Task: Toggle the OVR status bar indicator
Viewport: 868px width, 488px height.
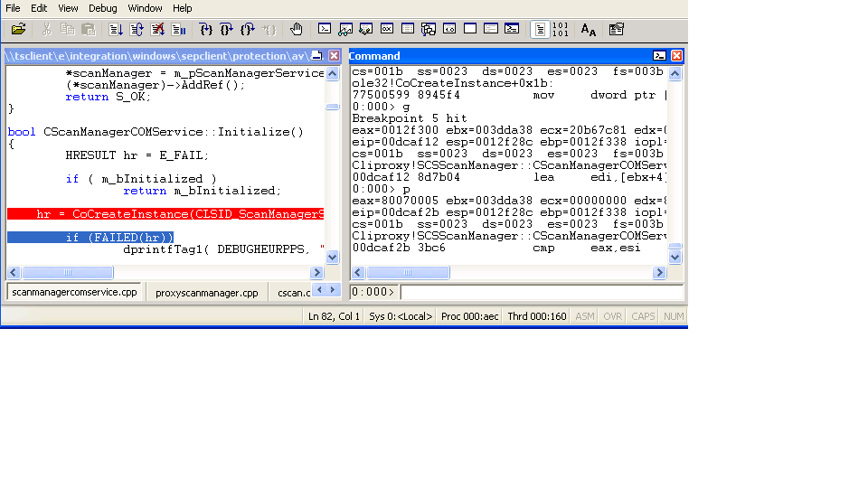Action: tap(612, 316)
